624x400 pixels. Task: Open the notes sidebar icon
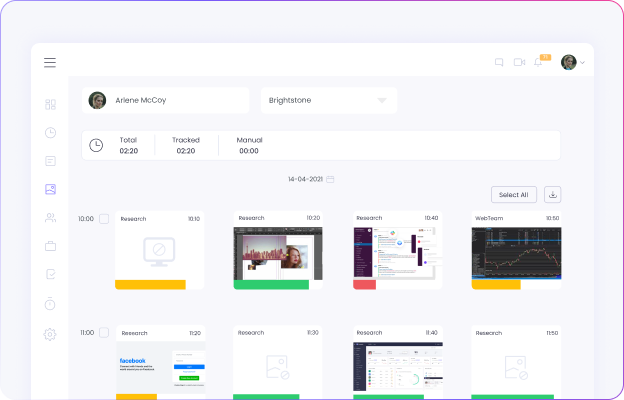[51, 161]
